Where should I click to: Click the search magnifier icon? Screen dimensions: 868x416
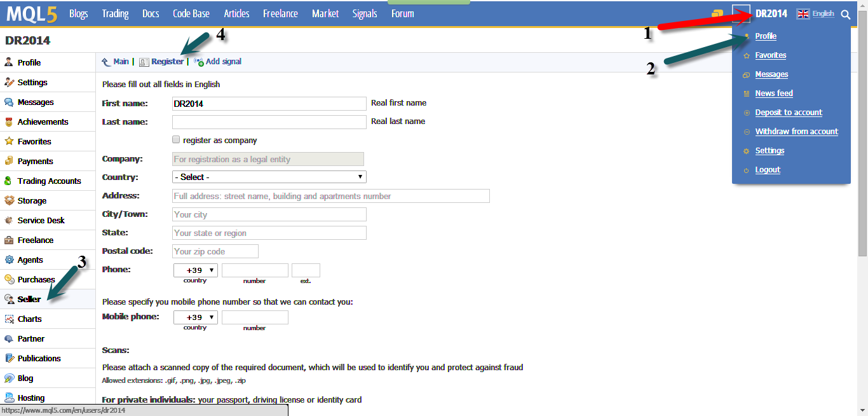click(845, 14)
